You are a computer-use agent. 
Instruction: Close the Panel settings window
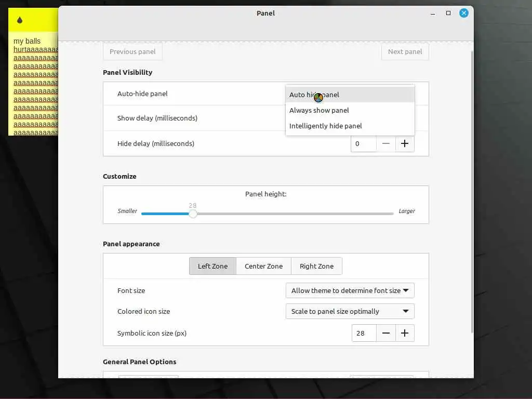click(x=464, y=14)
